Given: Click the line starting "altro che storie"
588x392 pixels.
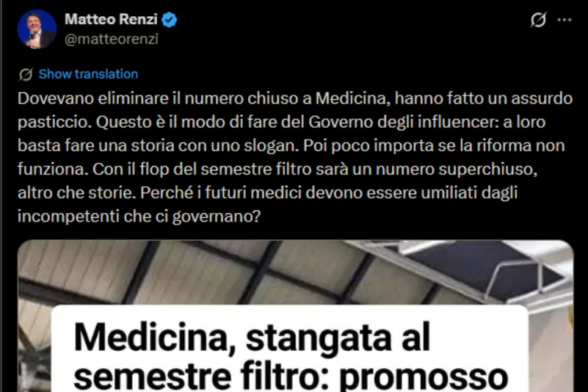Looking at the screenshot, I should [x=268, y=193].
